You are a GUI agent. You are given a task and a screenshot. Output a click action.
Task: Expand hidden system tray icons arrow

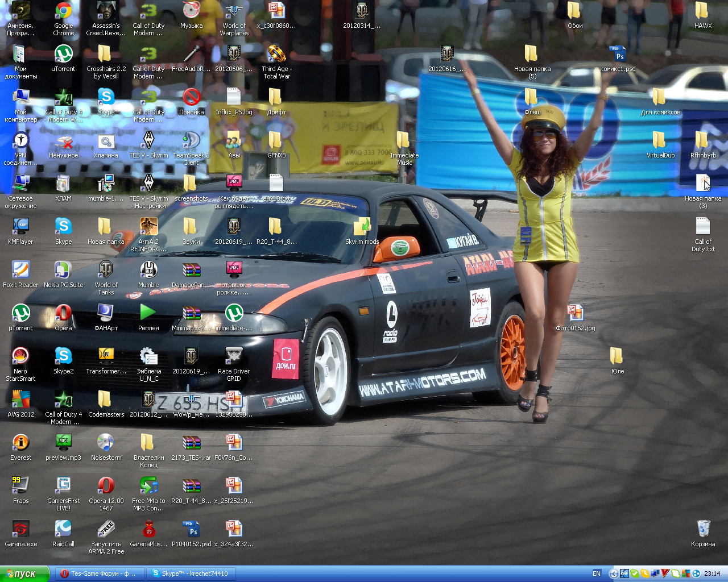point(613,573)
